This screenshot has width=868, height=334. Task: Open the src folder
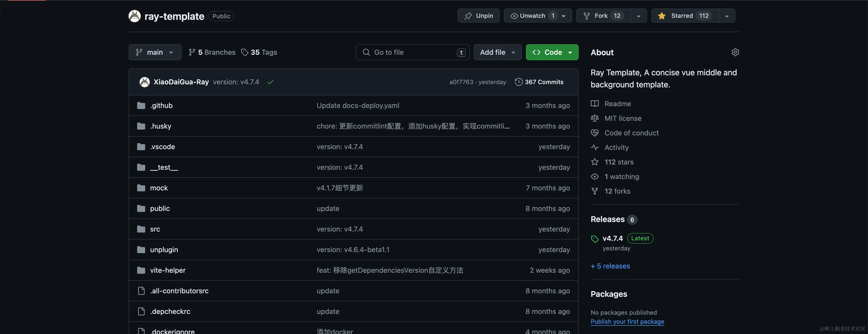coord(155,229)
